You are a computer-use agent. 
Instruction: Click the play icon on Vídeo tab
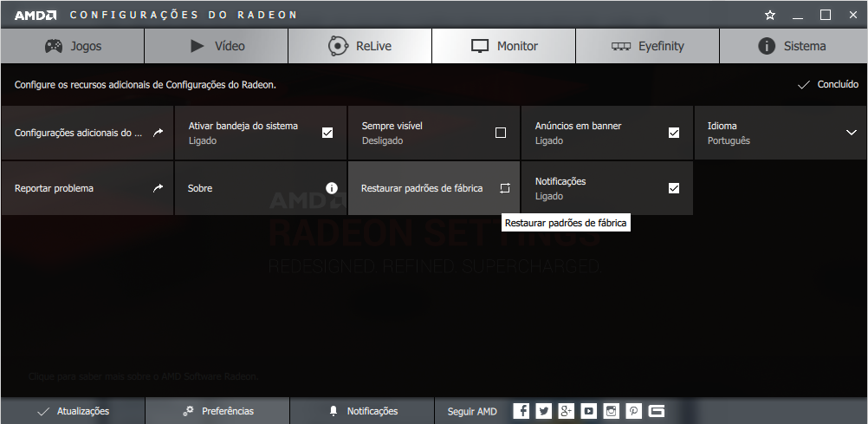point(197,46)
